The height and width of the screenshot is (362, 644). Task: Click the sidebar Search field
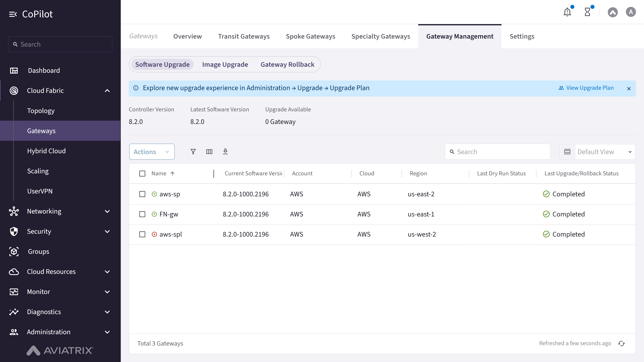(60, 44)
